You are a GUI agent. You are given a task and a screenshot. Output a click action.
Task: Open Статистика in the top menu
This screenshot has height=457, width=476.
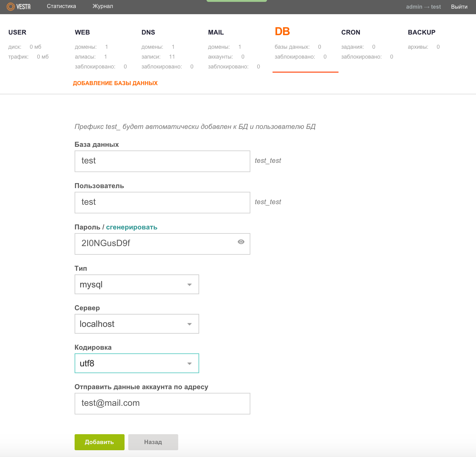[x=61, y=6]
